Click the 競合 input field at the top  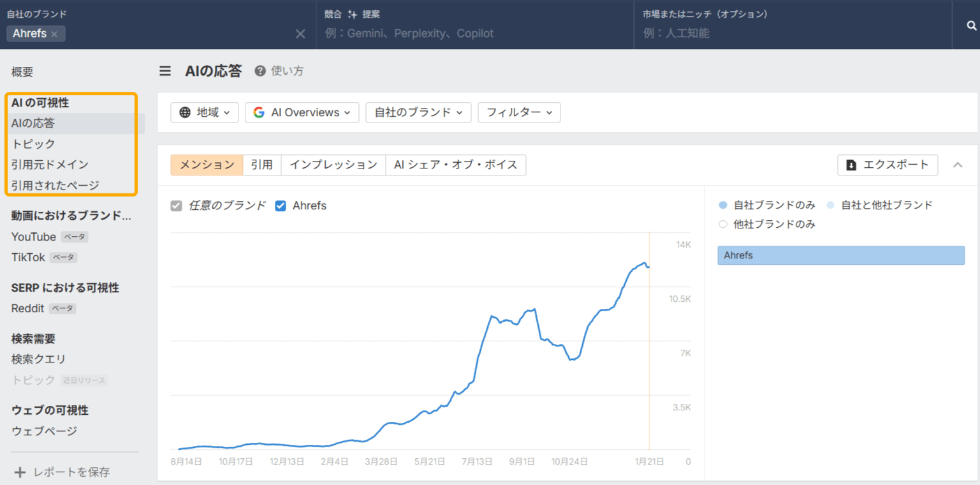point(446,33)
